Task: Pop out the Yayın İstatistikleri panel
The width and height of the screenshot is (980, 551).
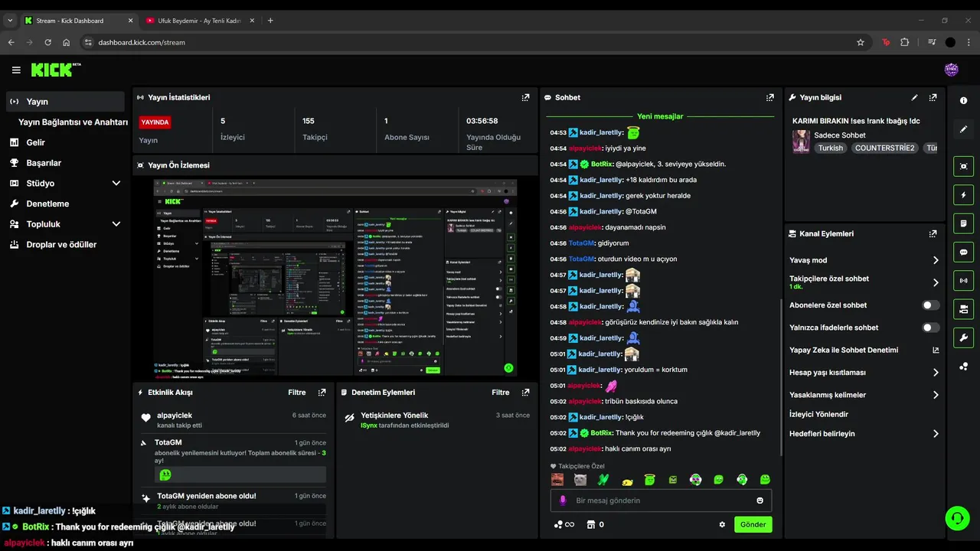Action: tap(525, 97)
